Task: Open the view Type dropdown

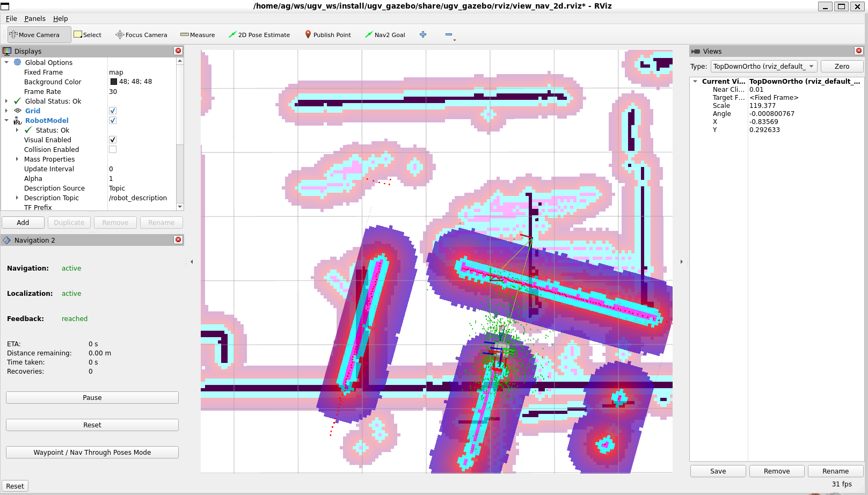Action: 763,67
